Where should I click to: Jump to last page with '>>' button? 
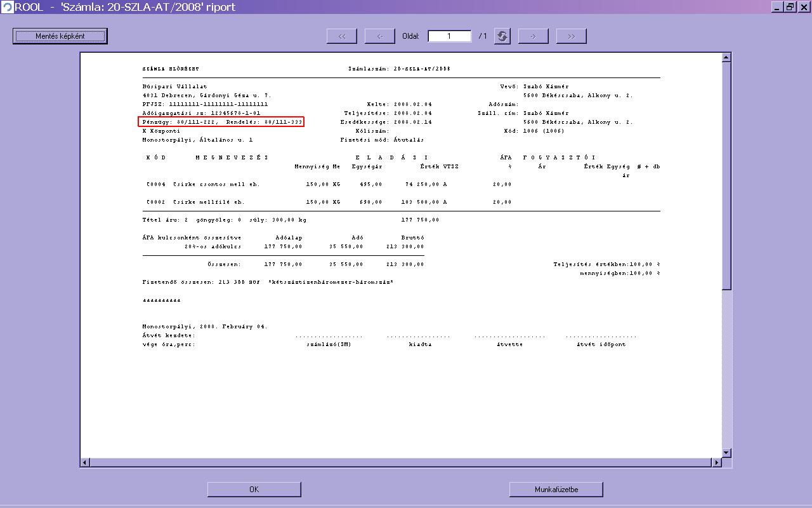tap(571, 36)
